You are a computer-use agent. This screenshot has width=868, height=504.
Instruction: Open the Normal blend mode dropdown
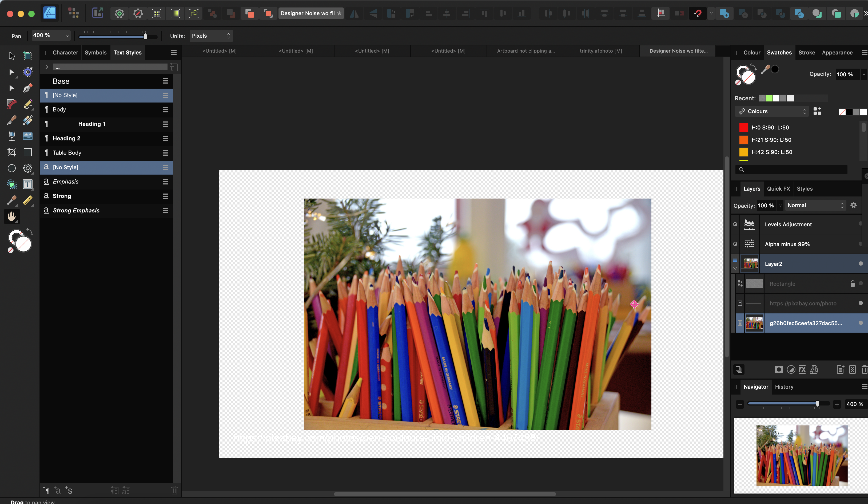(x=815, y=205)
